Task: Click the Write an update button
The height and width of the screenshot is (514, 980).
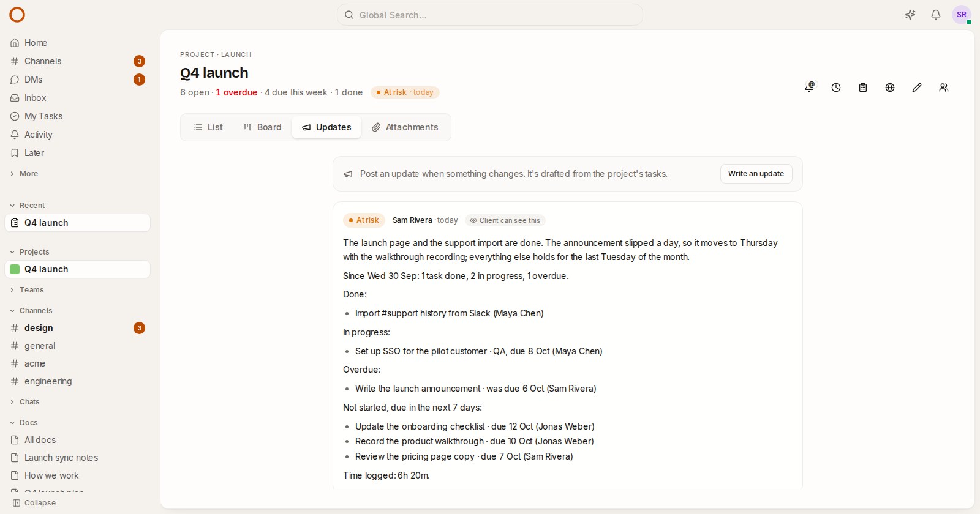Action: (x=756, y=174)
